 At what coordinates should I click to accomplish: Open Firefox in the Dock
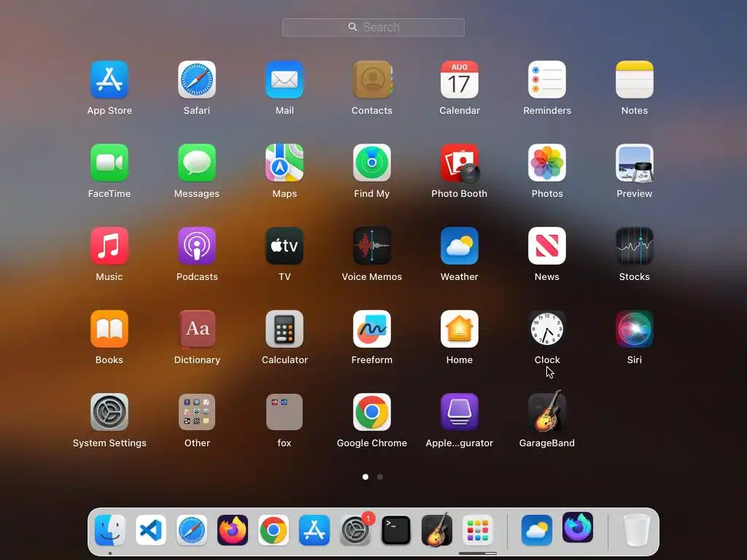(233, 530)
